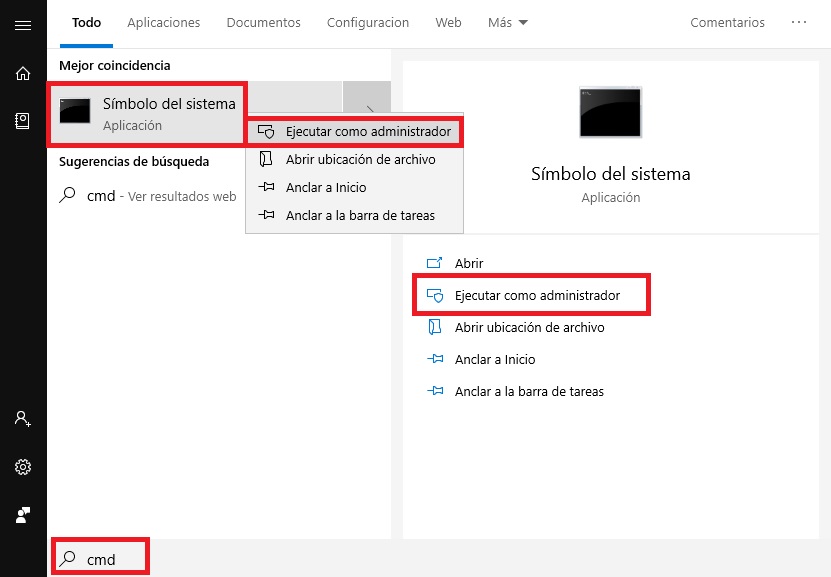831x577 pixels.
Task: Click the notebook icon in left sidebar
Action: [22, 120]
